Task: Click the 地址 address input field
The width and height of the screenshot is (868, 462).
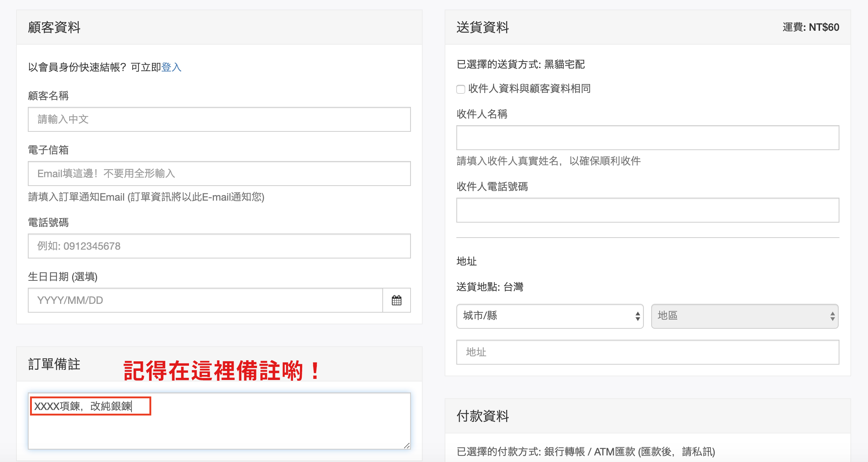Action: pos(647,352)
